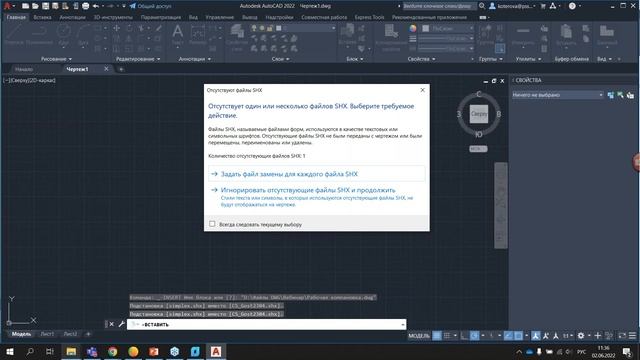Image resolution: width=640 pixels, height=360 pixels.
Task: Open the workspace switching gear icon
Action: click(580, 336)
